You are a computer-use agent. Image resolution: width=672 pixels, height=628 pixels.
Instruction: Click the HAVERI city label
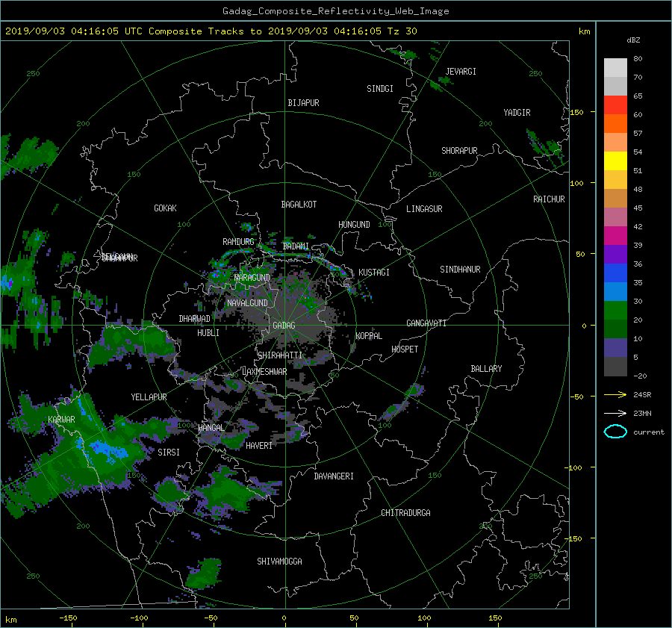[259, 446]
